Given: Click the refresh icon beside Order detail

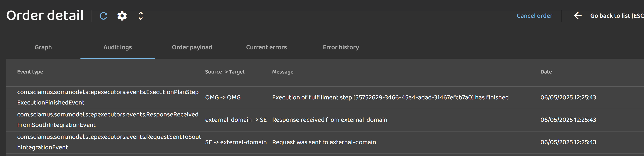Looking at the screenshot, I should tap(103, 16).
